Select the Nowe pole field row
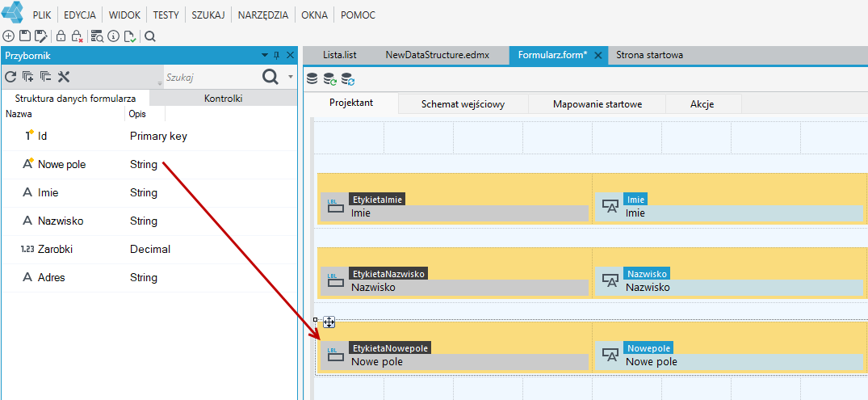 149,165
